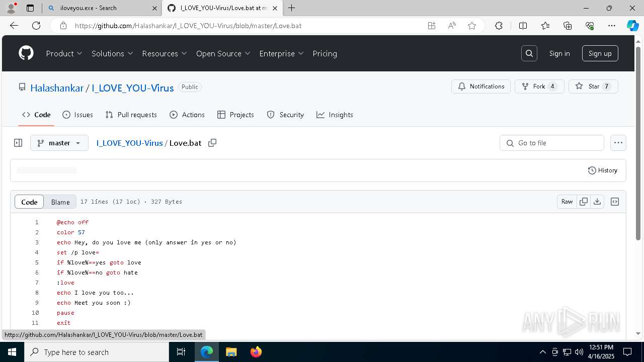The width and height of the screenshot is (644, 362).
Task: View the file History
Action: pyautogui.click(x=603, y=170)
